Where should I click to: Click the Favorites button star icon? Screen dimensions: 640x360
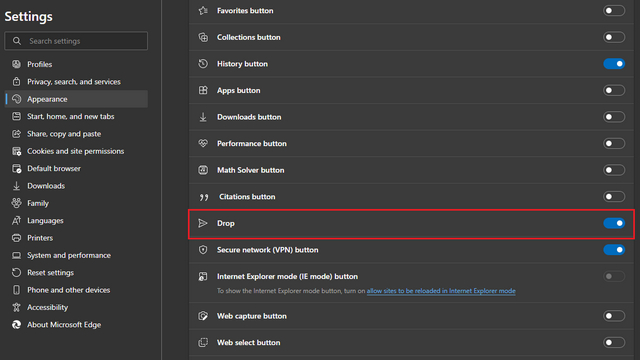tap(203, 11)
